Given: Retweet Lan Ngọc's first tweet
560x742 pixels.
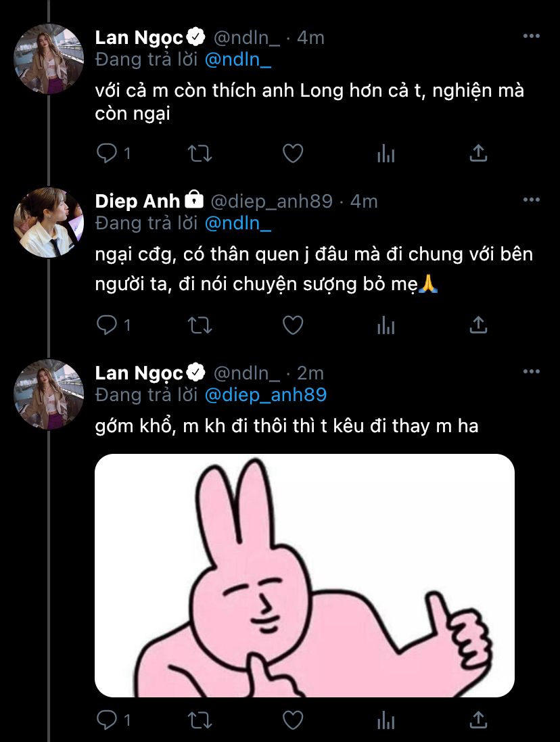Looking at the screenshot, I should [x=200, y=154].
